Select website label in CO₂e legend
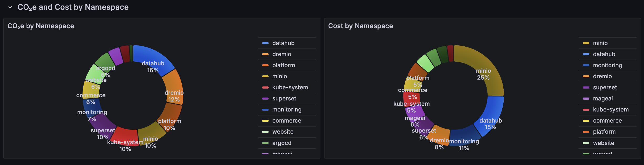Image resolution: width=644 pixels, height=165 pixels. [x=283, y=132]
